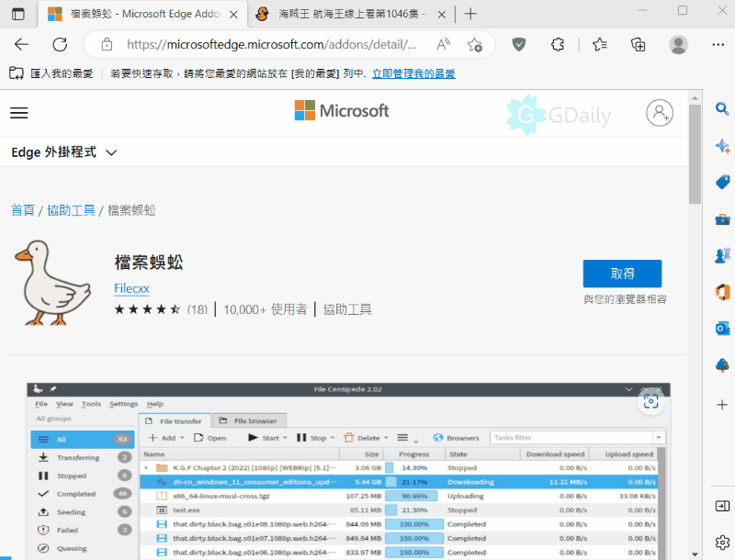Open the Microsoft page hamburger menu
Viewport: 735px width, 560px height.
(x=18, y=113)
